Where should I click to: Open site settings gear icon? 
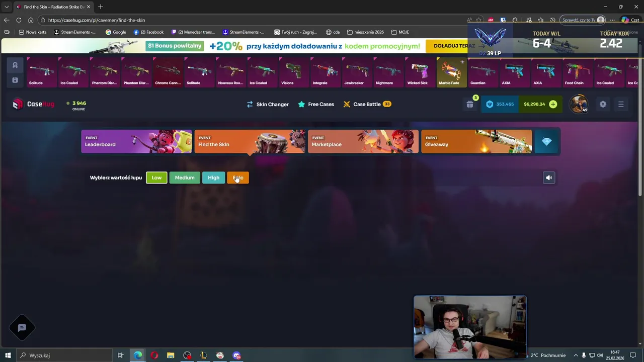(x=603, y=104)
